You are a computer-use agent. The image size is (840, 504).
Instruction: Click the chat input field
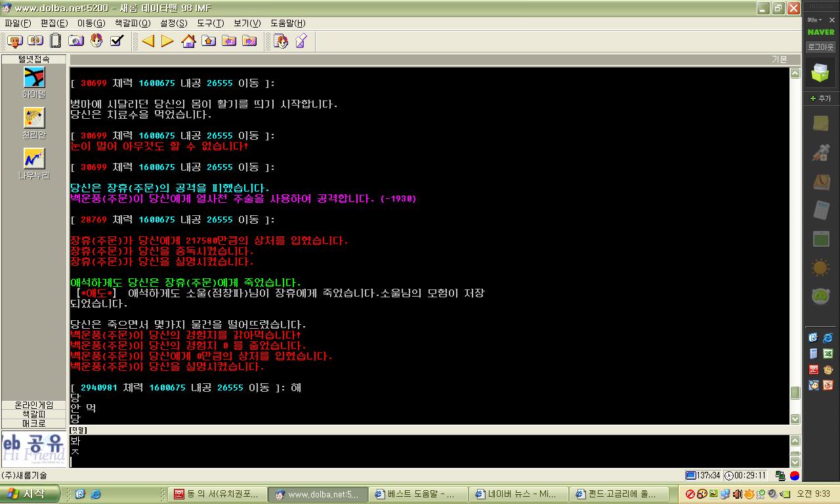[427, 451]
